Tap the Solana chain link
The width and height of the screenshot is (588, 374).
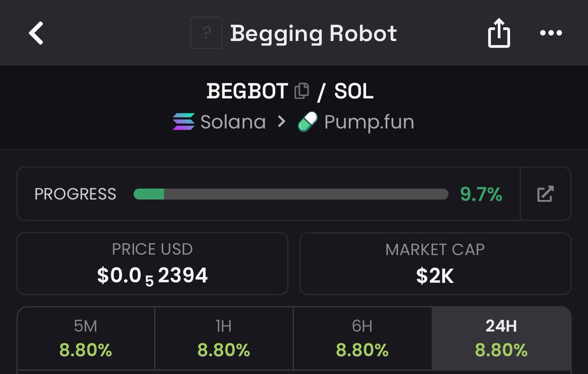(220, 121)
